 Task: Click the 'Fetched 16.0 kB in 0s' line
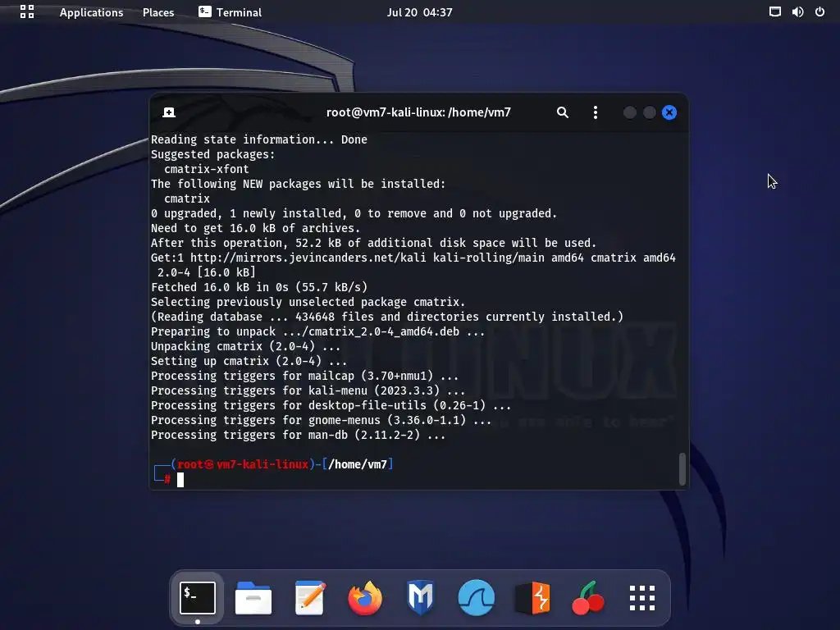259,287
